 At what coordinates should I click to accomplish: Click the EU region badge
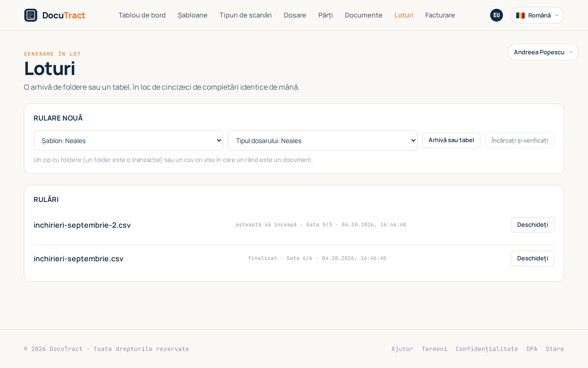[496, 15]
